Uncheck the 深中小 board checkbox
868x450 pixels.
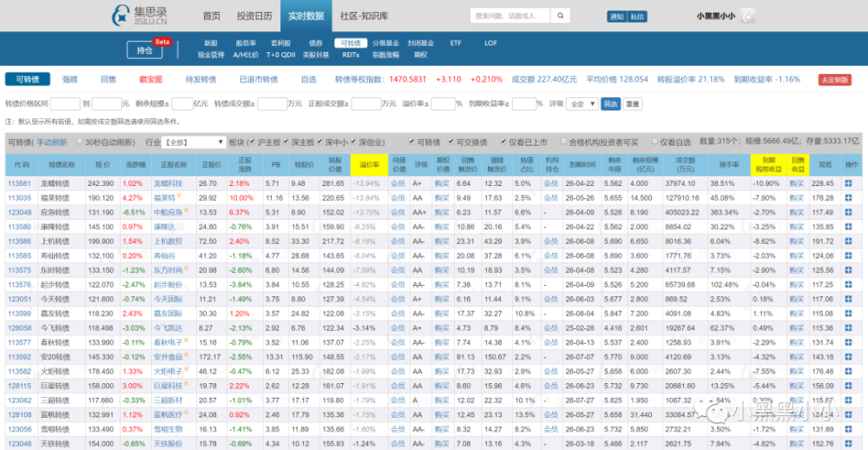pyautogui.click(x=319, y=142)
